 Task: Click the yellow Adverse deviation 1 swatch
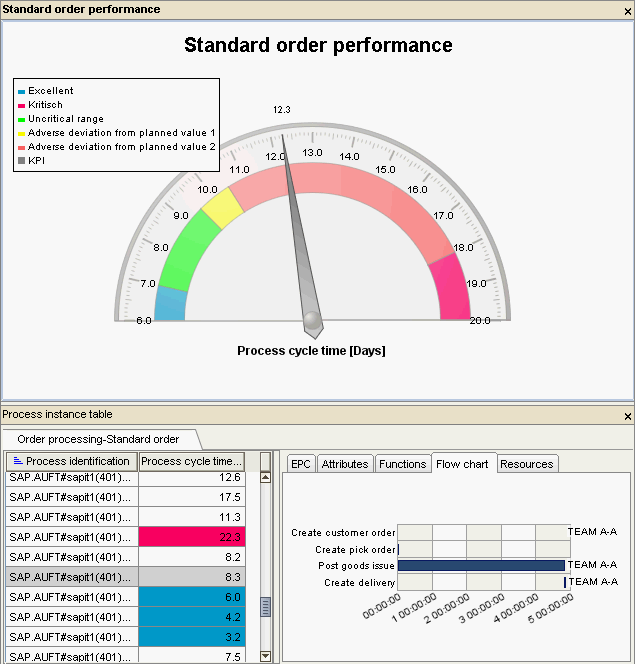point(22,133)
